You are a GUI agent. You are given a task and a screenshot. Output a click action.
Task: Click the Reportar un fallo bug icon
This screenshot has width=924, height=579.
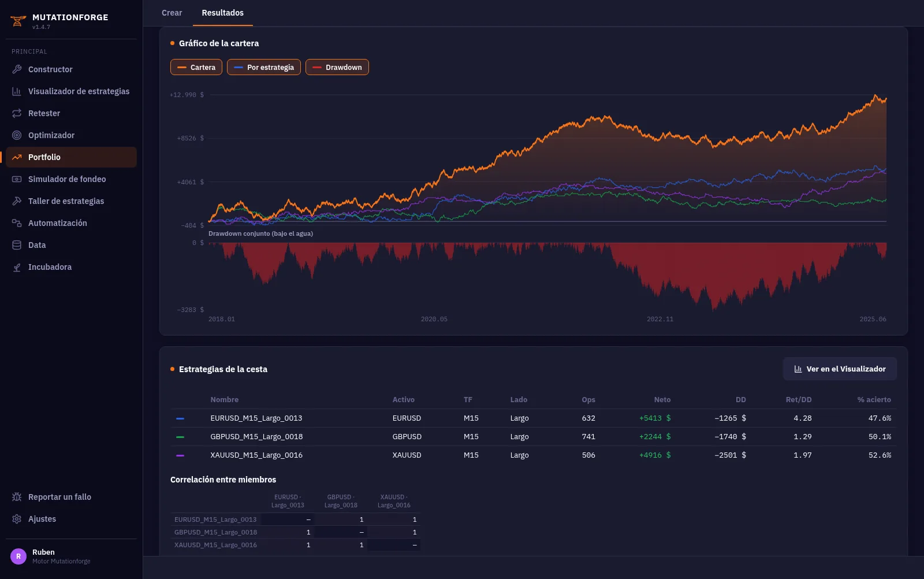pos(17,497)
